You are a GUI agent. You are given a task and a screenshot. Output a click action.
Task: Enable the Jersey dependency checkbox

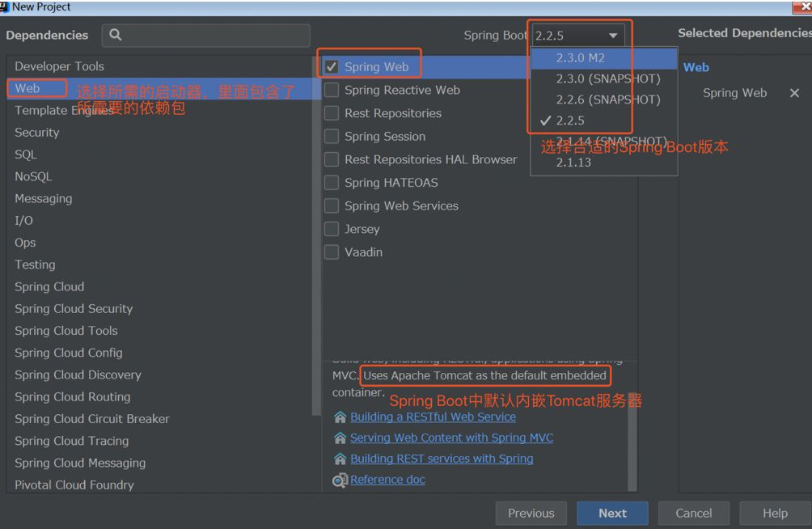(x=332, y=229)
